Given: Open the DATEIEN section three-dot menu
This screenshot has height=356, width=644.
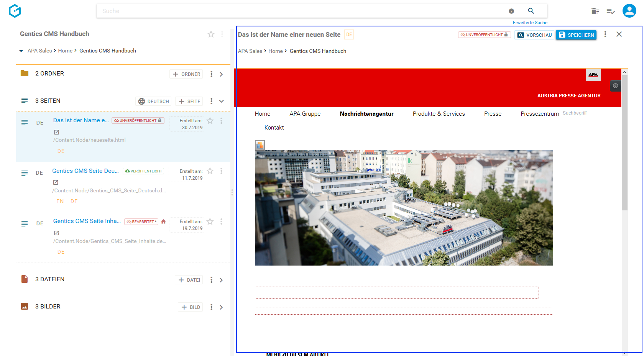Looking at the screenshot, I should [x=211, y=280].
